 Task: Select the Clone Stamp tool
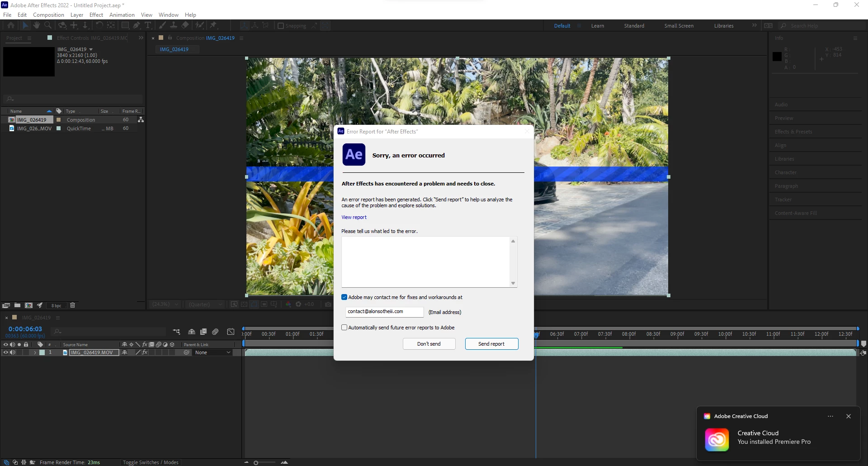[174, 26]
